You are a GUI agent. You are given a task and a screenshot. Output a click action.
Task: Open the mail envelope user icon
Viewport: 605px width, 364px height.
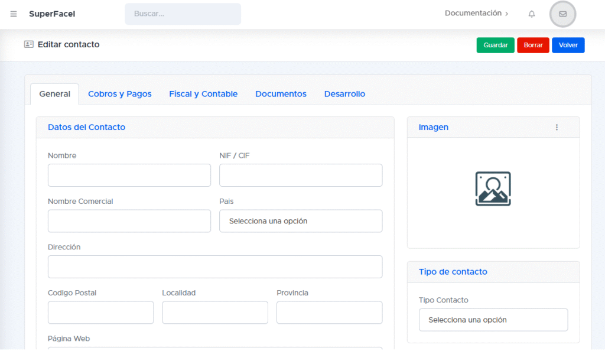tap(562, 14)
